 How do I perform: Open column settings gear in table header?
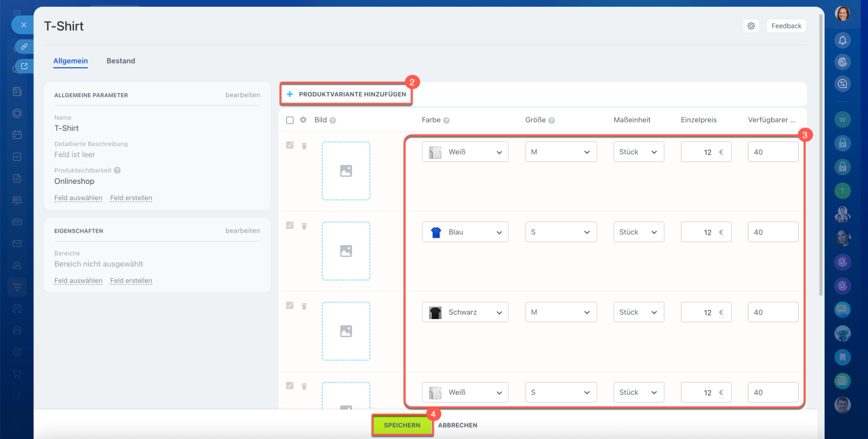[303, 120]
